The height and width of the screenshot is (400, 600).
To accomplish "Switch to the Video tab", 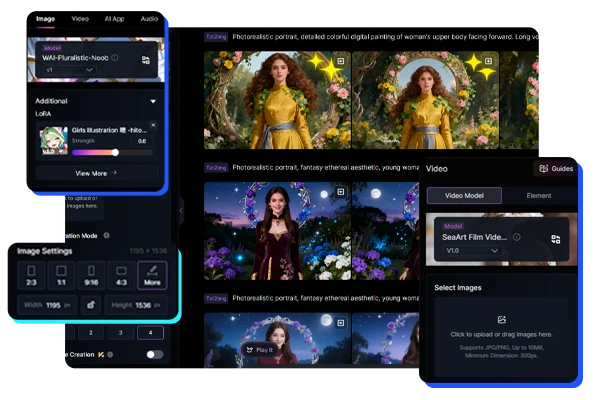I will click(x=80, y=19).
